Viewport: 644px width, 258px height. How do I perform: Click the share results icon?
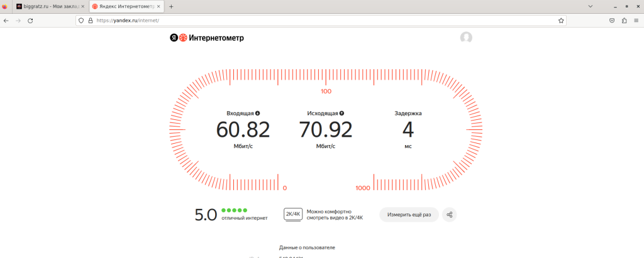click(449, 215)
